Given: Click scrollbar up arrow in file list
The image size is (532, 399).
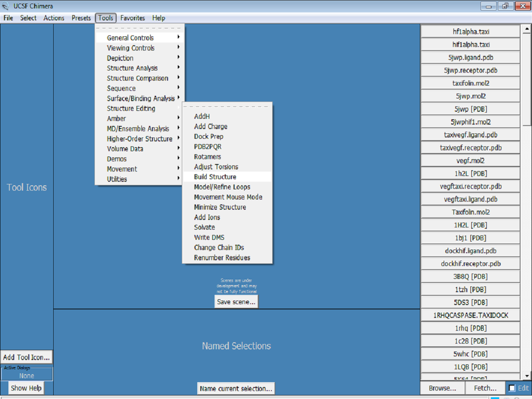Looking at the screenshot, I should (x=527, y=29).
